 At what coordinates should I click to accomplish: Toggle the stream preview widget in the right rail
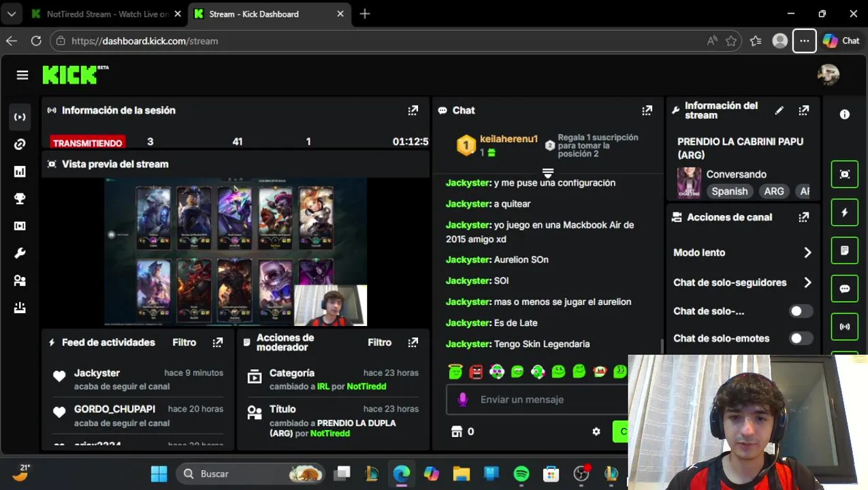tap(845, 174)
